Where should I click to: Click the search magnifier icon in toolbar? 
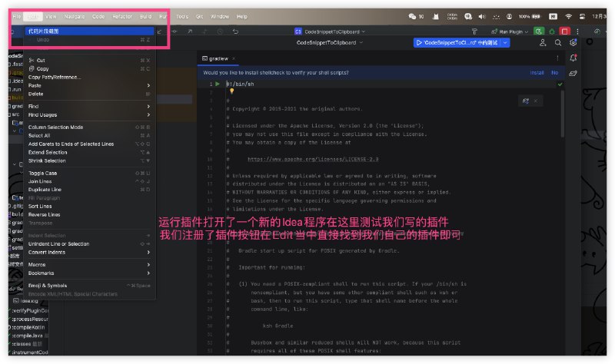558,43
